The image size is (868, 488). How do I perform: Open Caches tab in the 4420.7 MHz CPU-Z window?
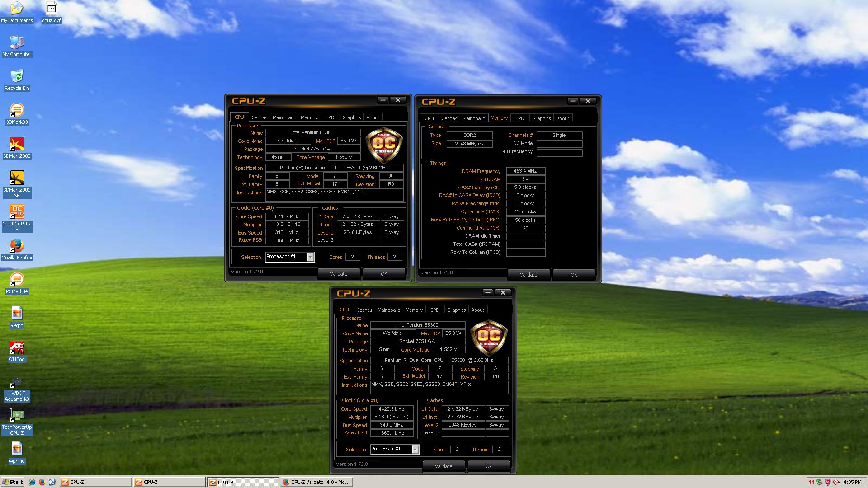(x=259, y=117)
